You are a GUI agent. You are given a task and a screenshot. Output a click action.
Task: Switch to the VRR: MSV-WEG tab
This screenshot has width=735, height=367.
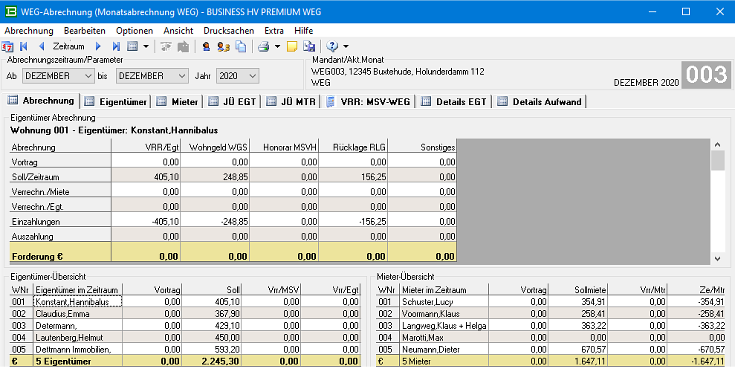[x=368, y=102]
